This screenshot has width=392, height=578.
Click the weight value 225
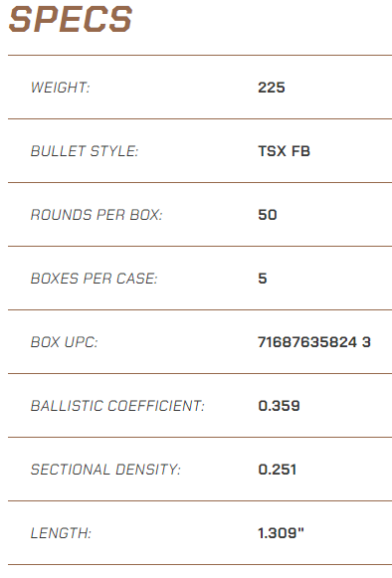[x=272, y=88]
